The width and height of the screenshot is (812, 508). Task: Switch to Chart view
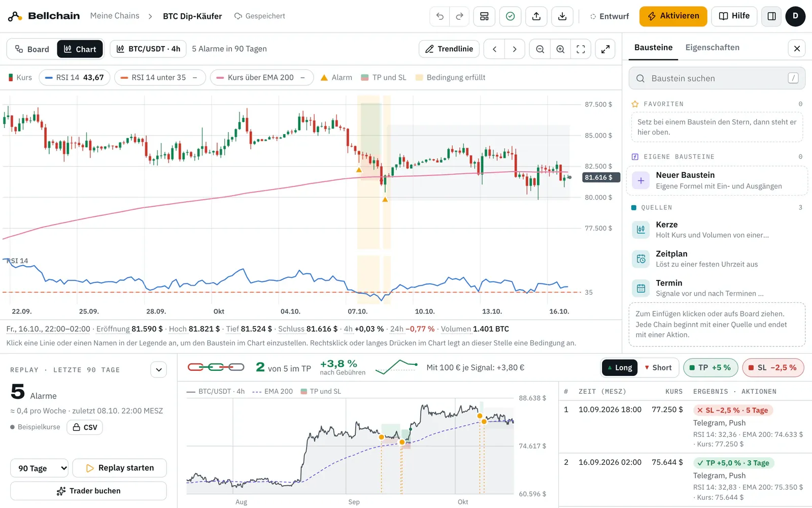pos(80,49)
